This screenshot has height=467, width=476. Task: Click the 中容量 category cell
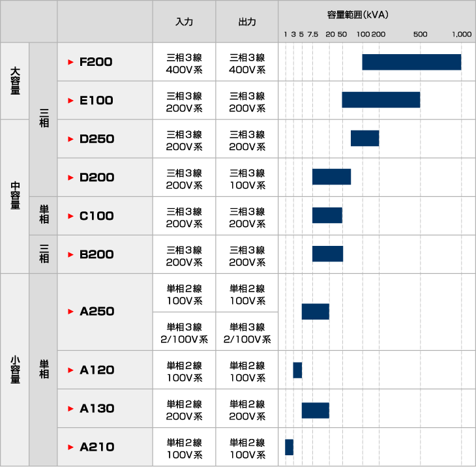[15, 196]
